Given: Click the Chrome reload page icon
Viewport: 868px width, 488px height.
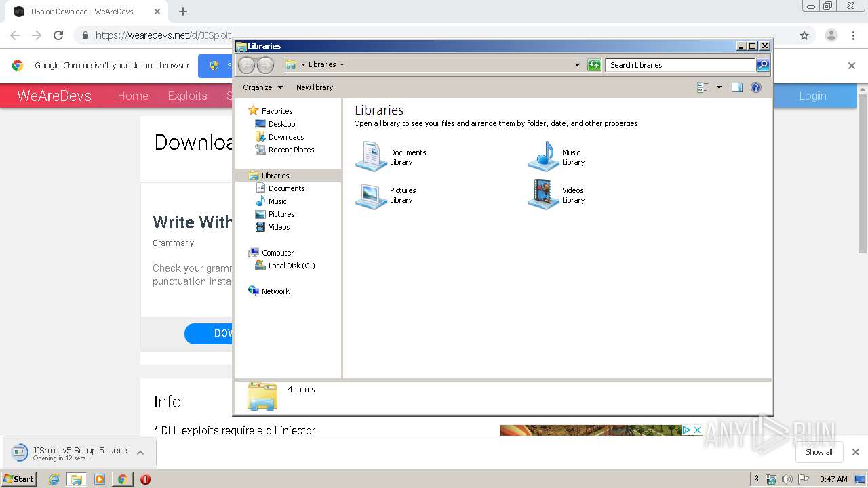Looking at the screenshot, I should [58, 35].
